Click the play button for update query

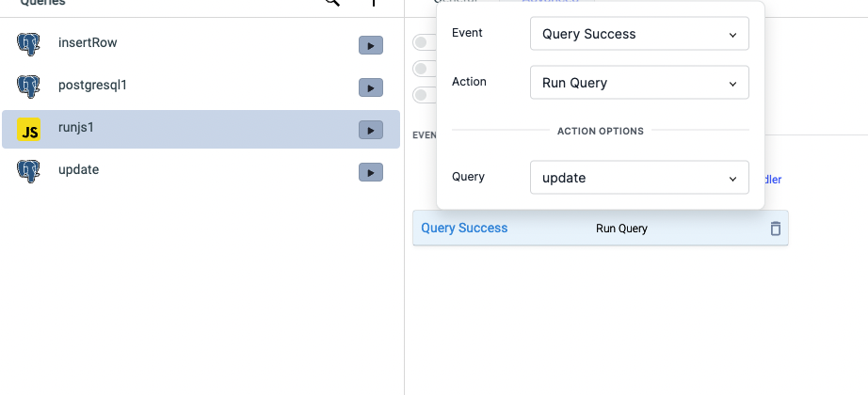(x=371, y=172)
